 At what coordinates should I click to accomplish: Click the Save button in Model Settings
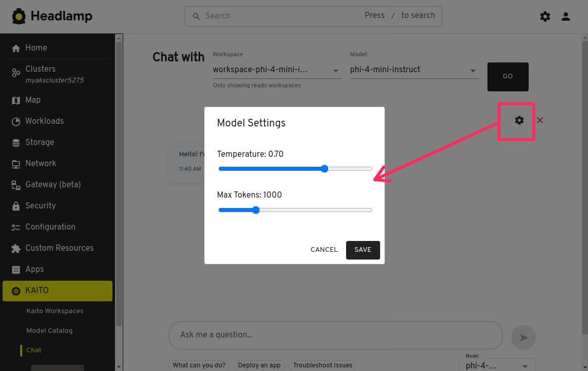click(363, 250)
